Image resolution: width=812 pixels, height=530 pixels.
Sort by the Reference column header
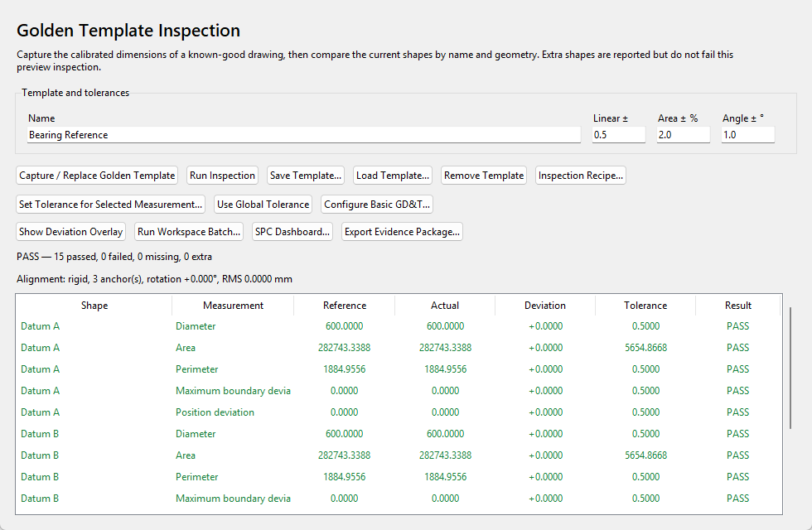pyautogui.click(x=345, y=306)
